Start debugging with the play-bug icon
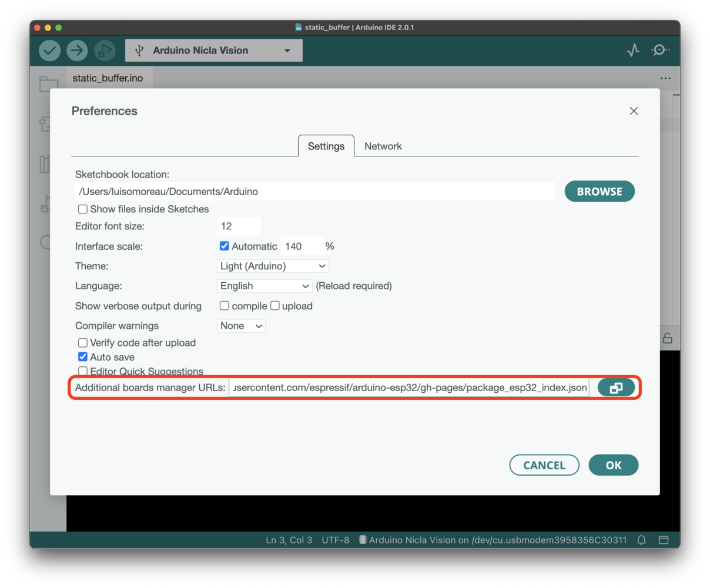 click(105, 51)
